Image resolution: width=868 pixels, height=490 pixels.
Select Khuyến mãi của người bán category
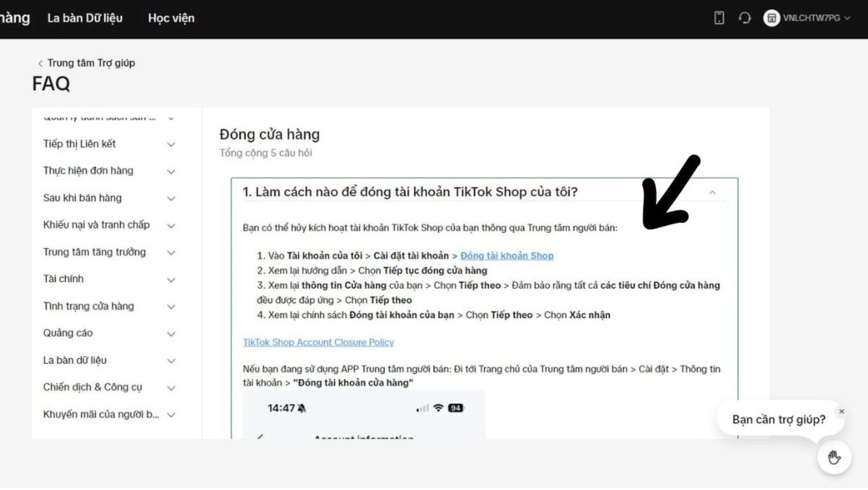tap(101, 414)
